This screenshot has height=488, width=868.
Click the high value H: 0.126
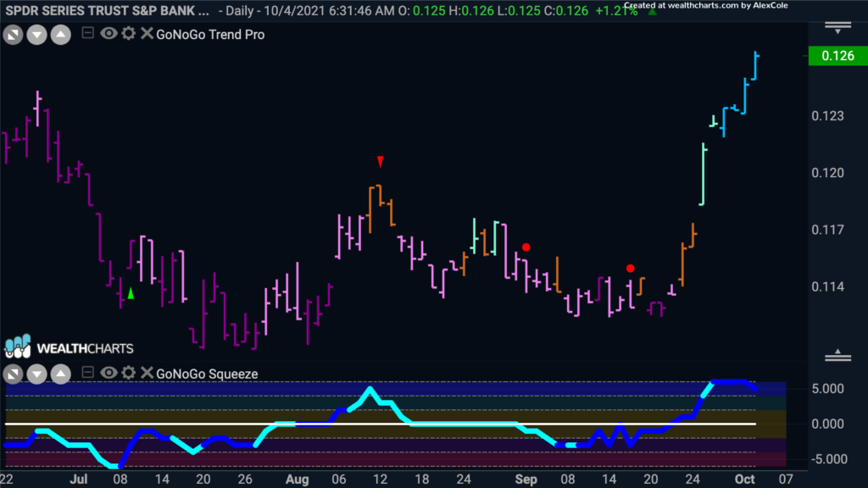point(471,10)
